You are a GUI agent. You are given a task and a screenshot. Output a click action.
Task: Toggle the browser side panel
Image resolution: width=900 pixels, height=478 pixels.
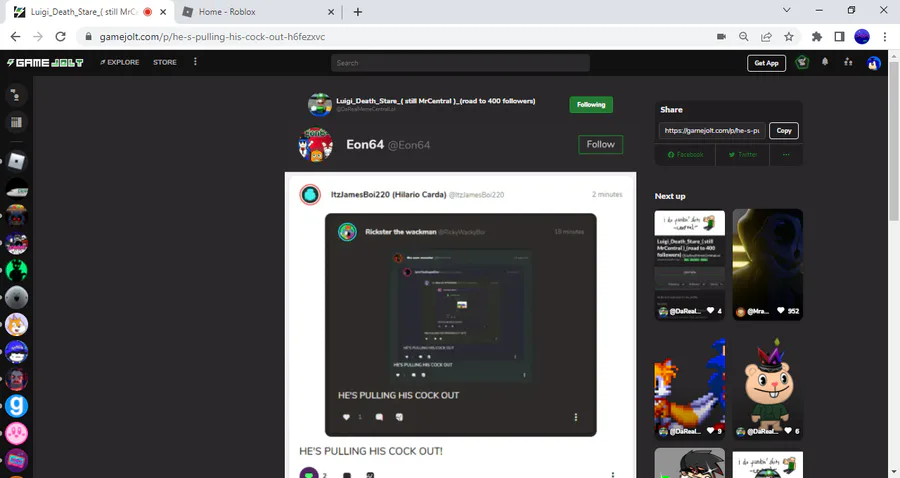point(839,37)
